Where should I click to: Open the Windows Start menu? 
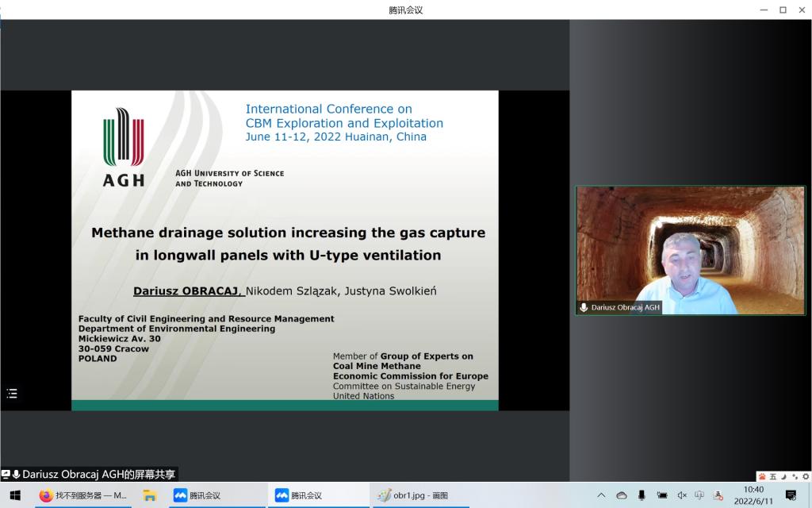click(x=14, y=495)
